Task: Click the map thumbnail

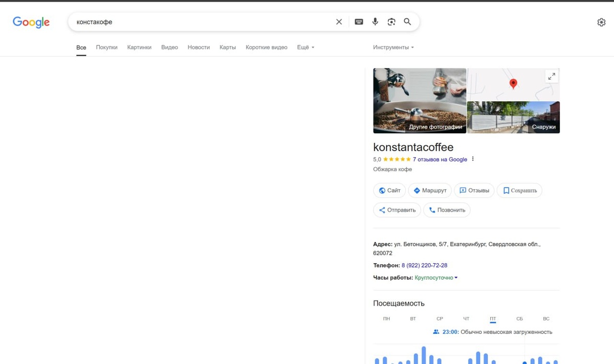Action: click(513, 84)
